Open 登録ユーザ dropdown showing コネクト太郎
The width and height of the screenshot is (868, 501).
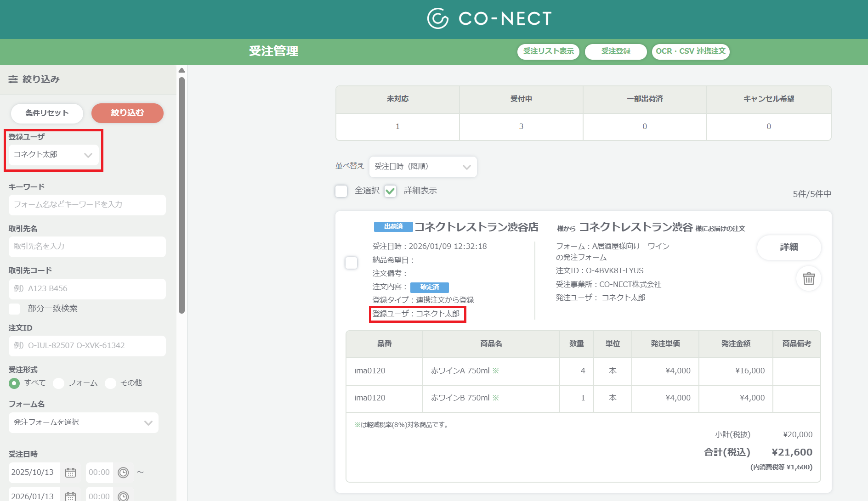tap(53, 155)
